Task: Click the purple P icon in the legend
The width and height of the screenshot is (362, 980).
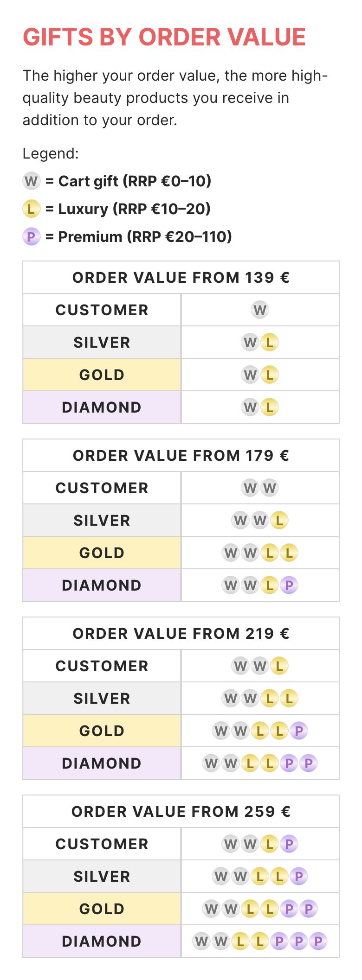Action: pos(32,237)
